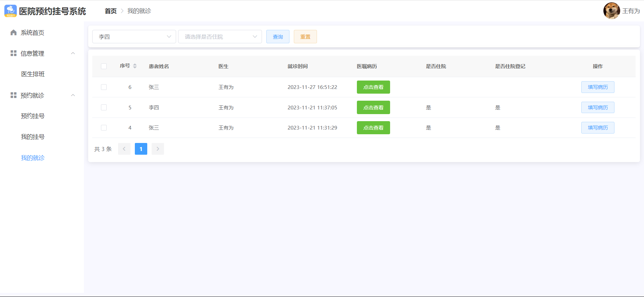Screen dimensions: 644x297
Task: Click the 就诊时间 column header
Action: point(298,66)
